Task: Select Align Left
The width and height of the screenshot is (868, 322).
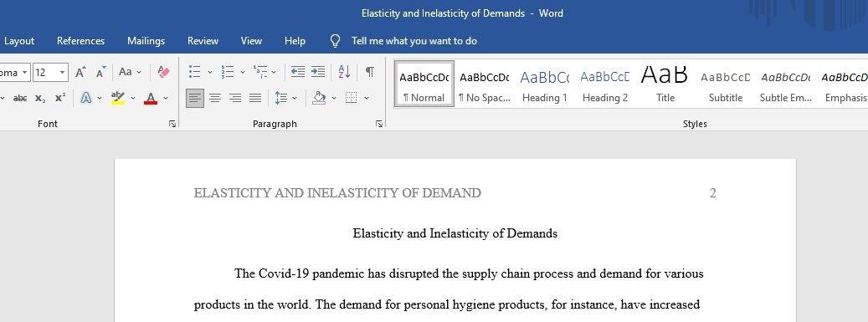Action: 195,98
